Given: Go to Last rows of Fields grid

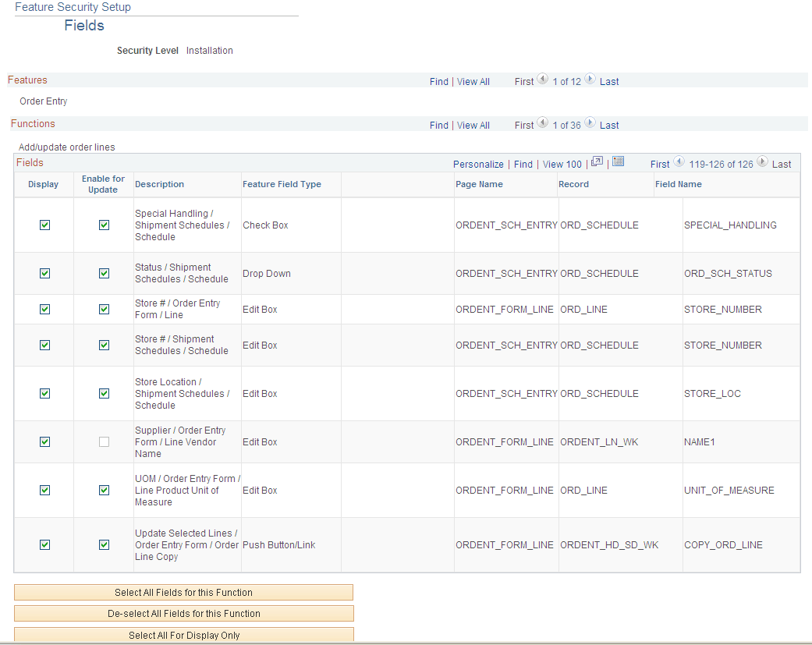Looking at the screenshot, I should [x=782, y=164].
